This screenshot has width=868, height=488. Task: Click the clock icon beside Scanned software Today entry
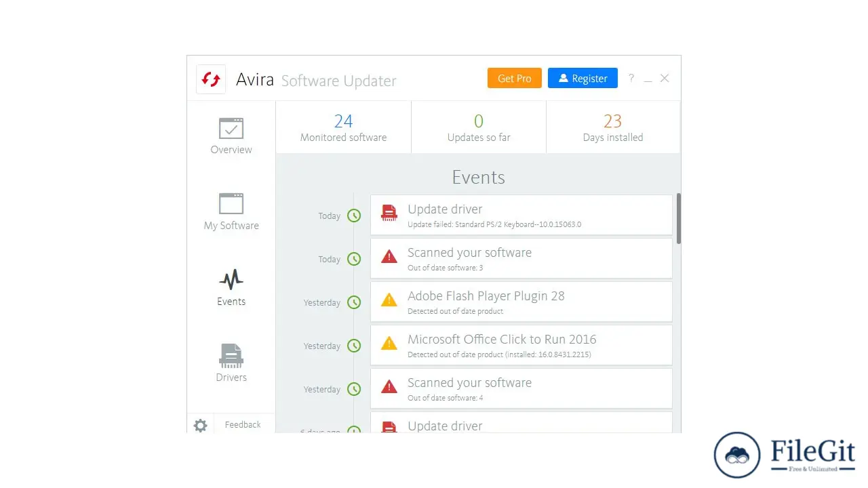tap(354, 259)
